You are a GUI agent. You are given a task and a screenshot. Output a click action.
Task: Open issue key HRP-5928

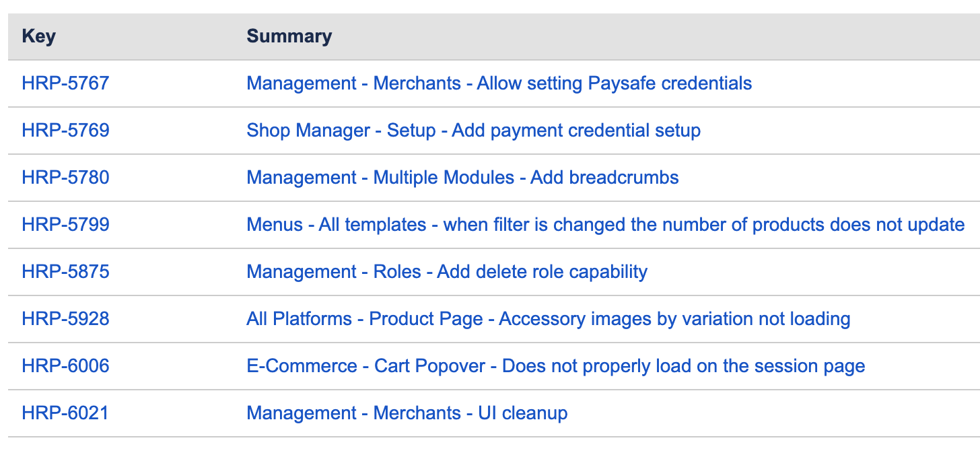tap(65, 319)
